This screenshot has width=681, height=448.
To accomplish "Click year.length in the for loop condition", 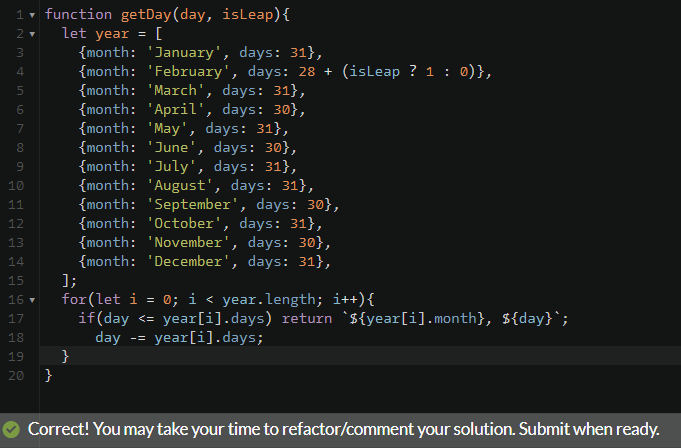I will coord(269,300).
